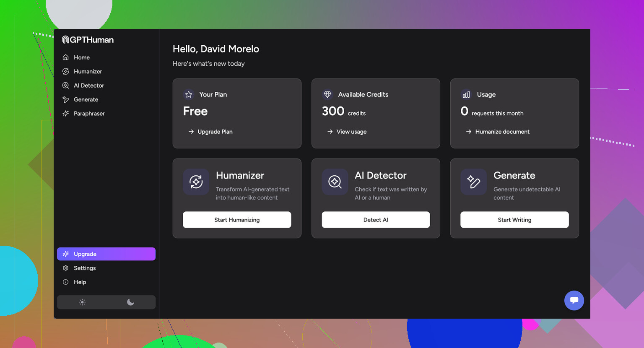Switch to dark mode with the moon toggle

[x=130, y=302]
